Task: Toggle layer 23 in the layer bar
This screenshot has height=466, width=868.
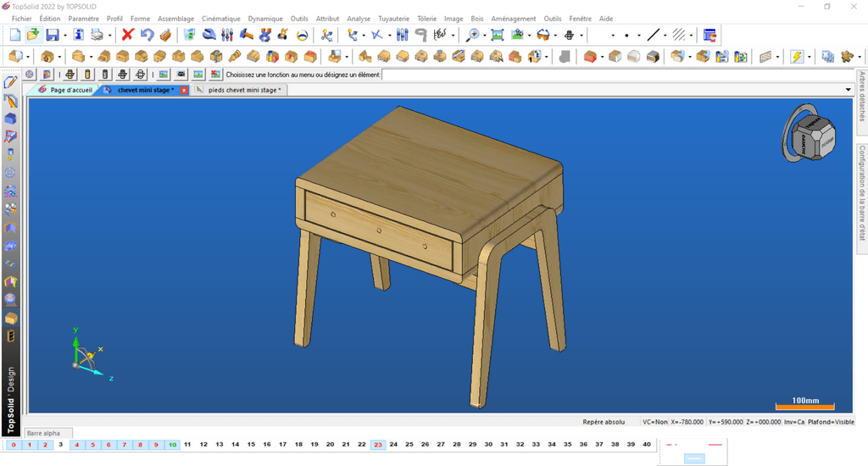Action: pyautogui.click(x=378, y=445)
